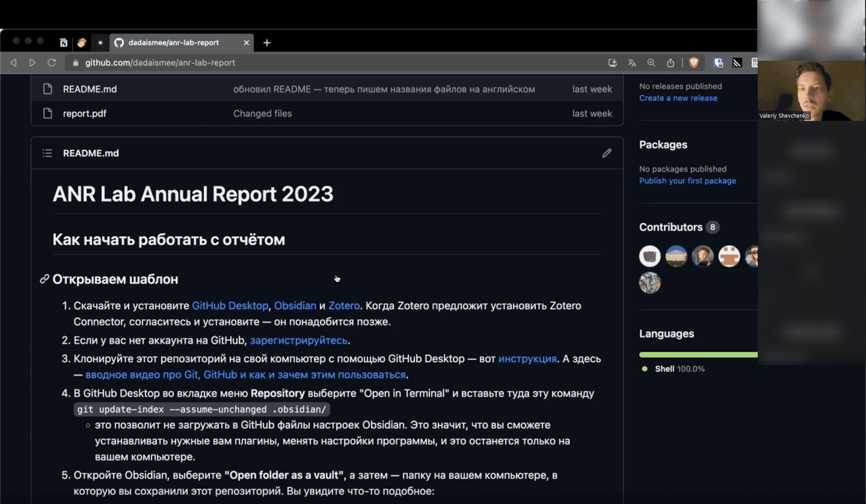Open вводное видео про Git link
The width and height of the screenshot is (866, 504).
pyautogui.click(x=245, y=374)
